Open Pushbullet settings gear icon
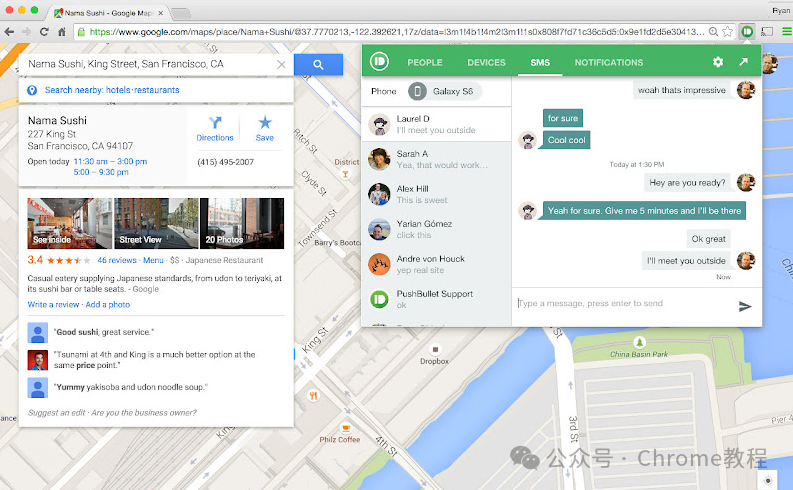Image resolution: width=793 pixels, height=490 pixels. tap(718, 62)
